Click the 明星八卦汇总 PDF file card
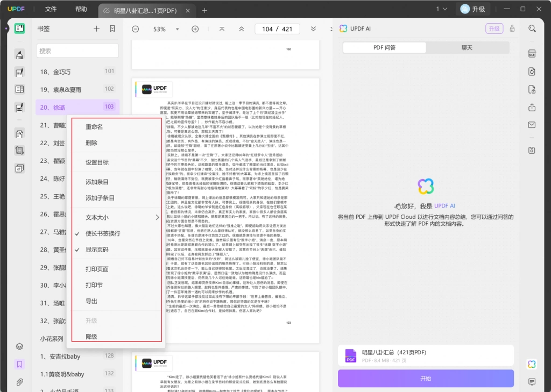This screenshot has width=551, height=392. pyautogui.click(x=426, y=355)
